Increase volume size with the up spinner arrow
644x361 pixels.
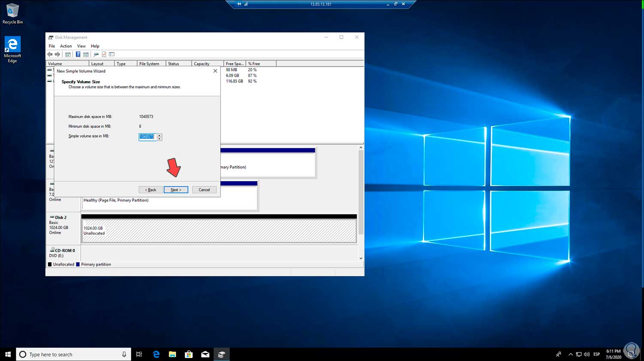[x=160, y=135]
